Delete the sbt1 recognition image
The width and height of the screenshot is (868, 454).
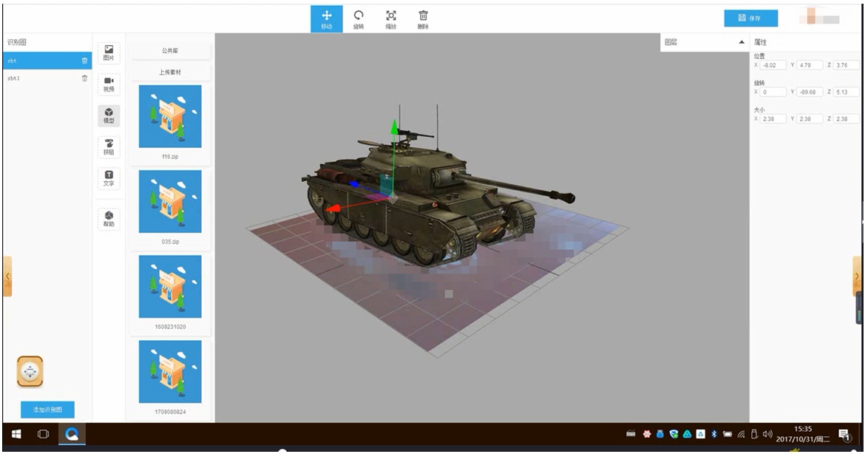pos(85,78)
